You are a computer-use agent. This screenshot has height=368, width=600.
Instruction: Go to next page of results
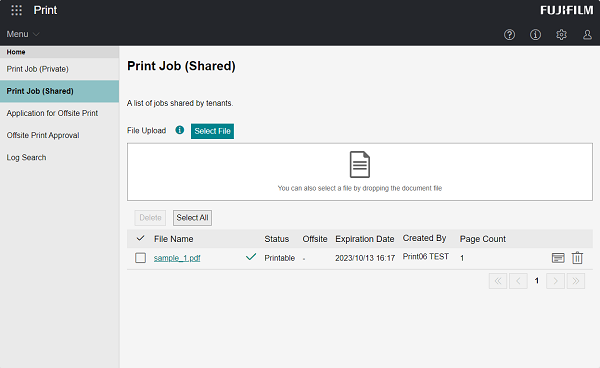(556, 281)
